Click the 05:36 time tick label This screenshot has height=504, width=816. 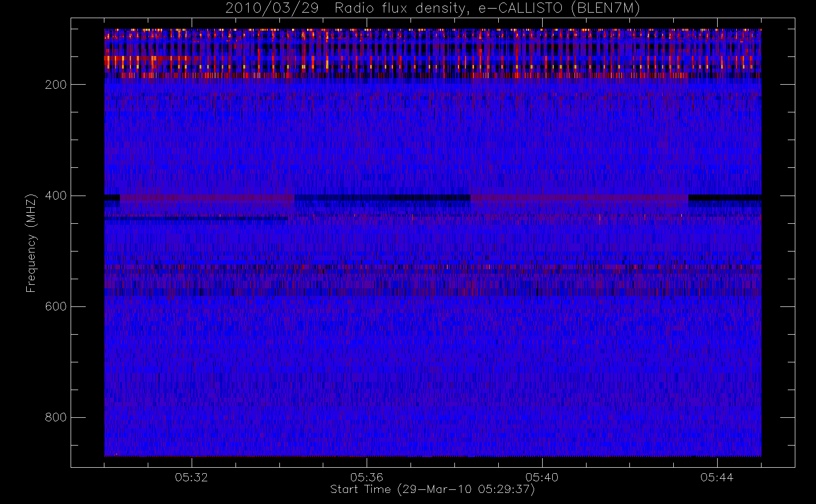point(367,477)
